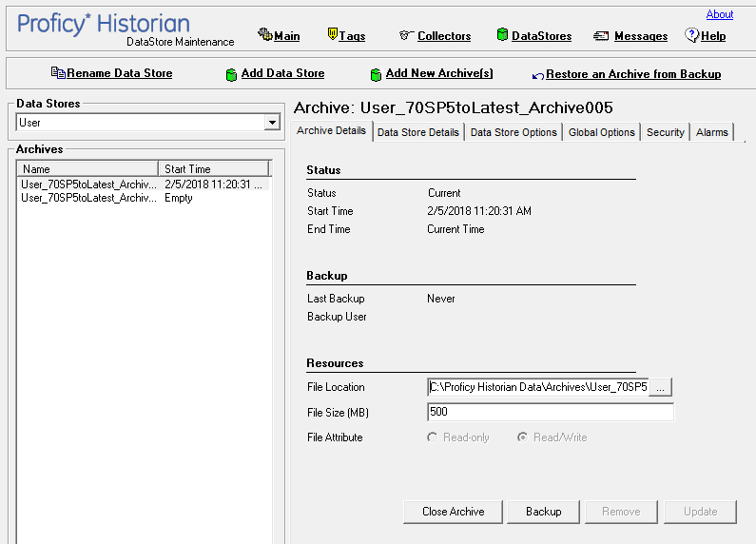Image resolution: width=756 pixels, height=544 pixels.
Task: Open the Main page link
Action: pyautogui.click(x=287, y=36)
